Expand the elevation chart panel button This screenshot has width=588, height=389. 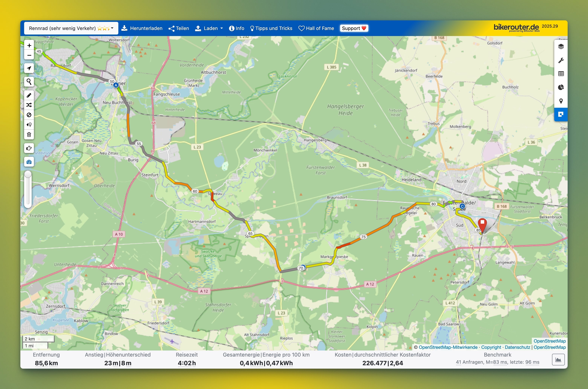click(x=558, y=360)
